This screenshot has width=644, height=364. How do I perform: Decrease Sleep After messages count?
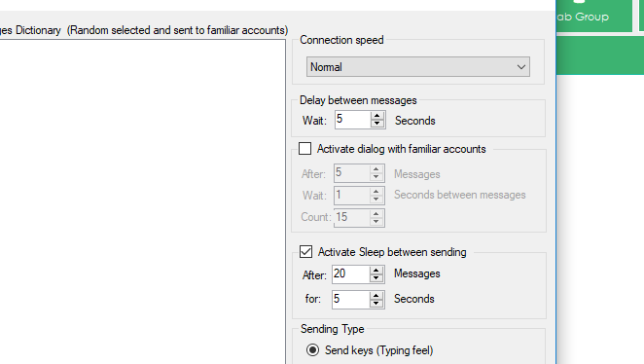pos(376,278)
